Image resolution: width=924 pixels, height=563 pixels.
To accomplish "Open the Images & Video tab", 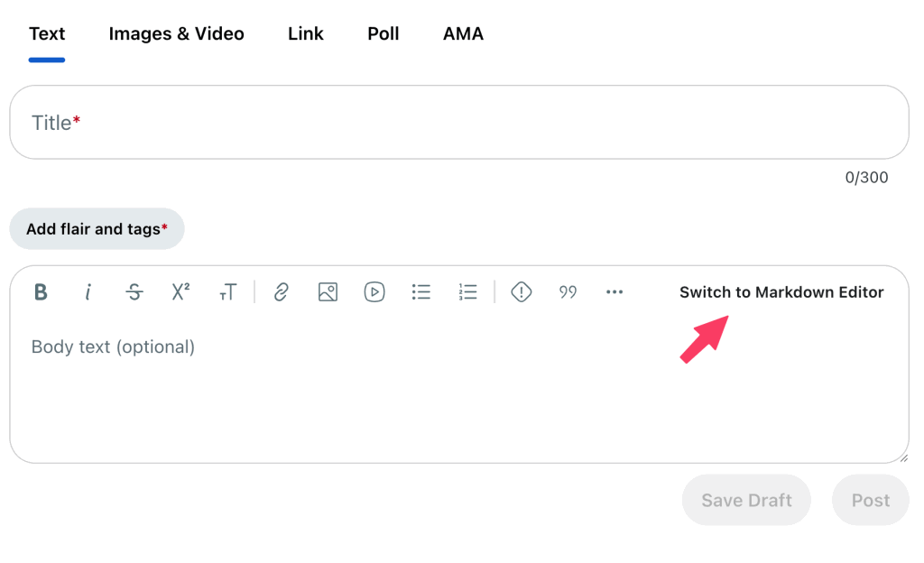I will [176, 34].
